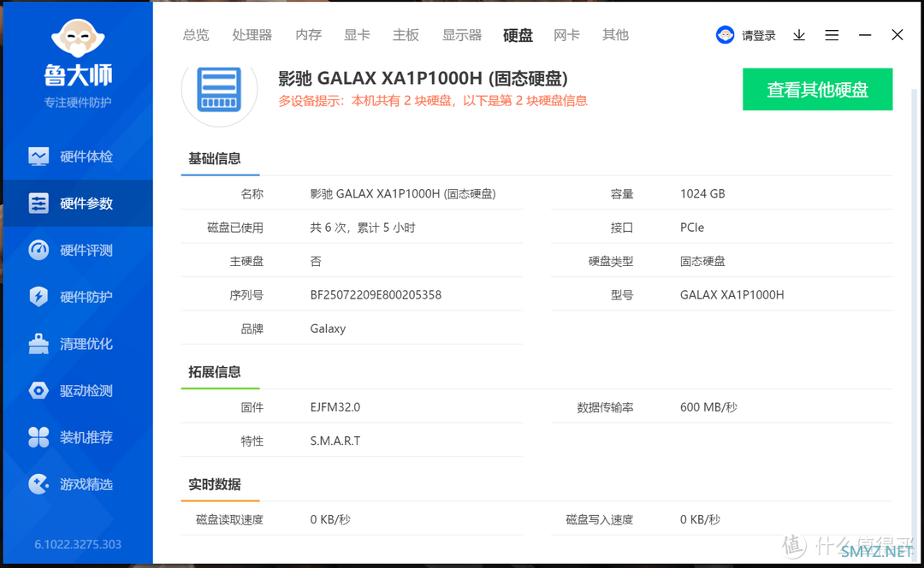The height and width of the screenshot is (568, 924).
Task: Click the 硬盘类型 value 固态硬盘
Action: 702,261
